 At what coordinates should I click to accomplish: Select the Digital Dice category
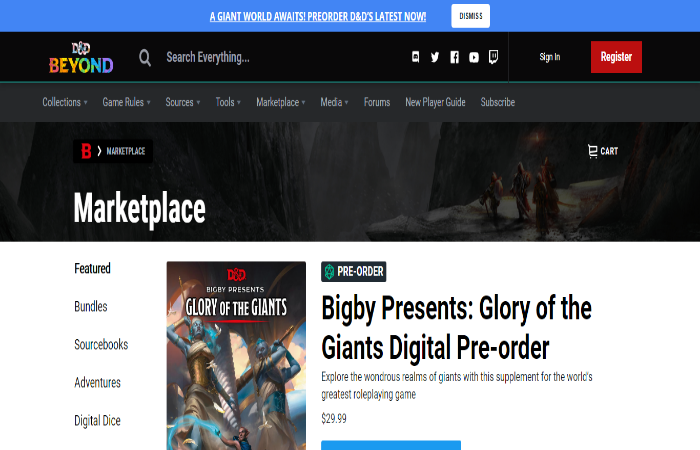(97, 421)
